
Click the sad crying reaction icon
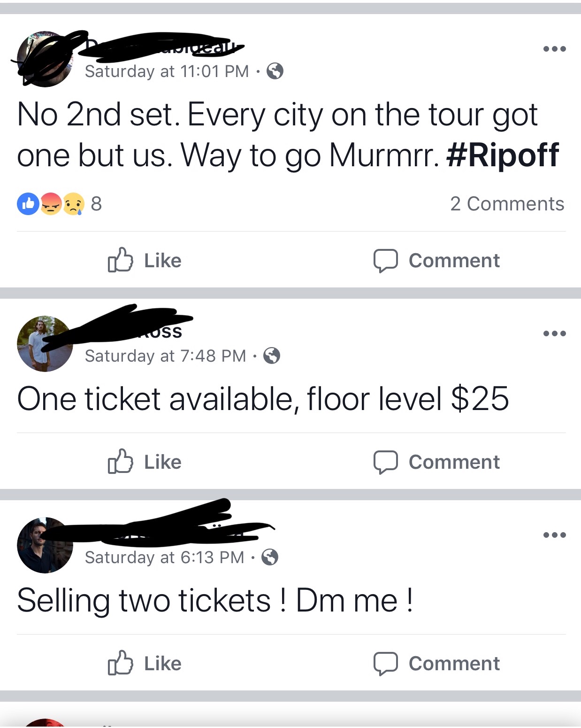[x=74, y=204]
